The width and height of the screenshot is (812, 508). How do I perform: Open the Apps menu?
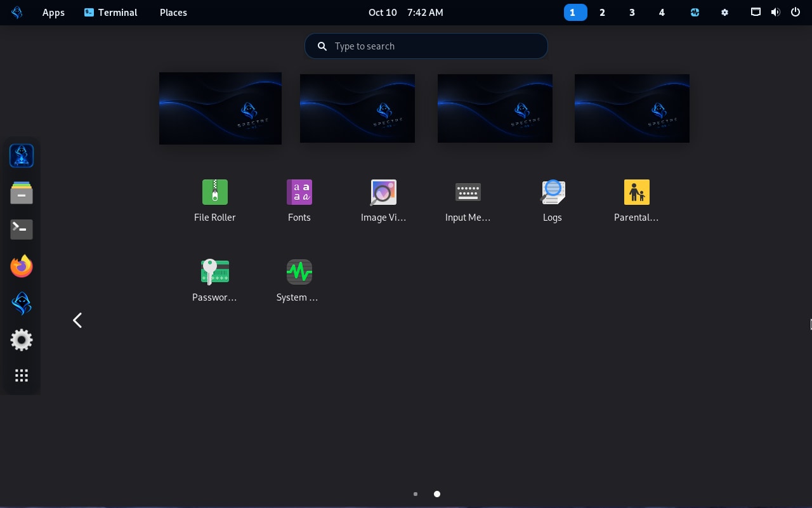point(53,13)
